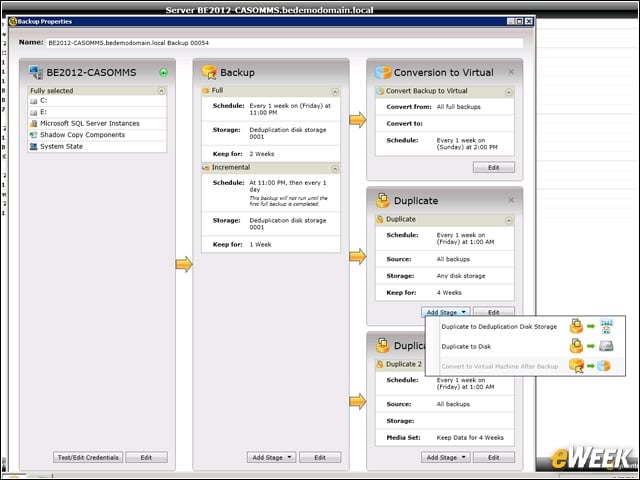Click the Microsoft SQL Server Instances icon

click(x=33, y=123)
